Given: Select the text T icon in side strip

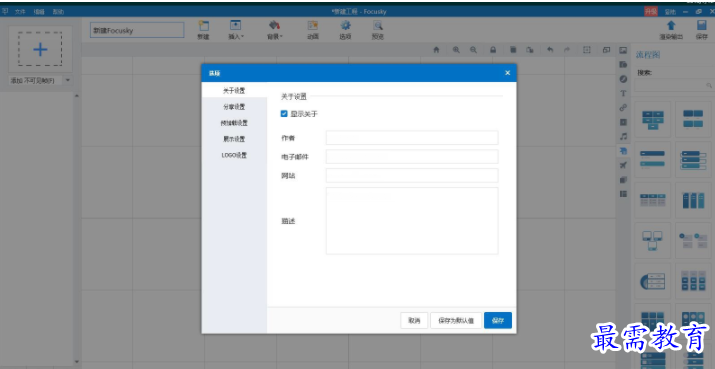Looking at the screenshot, I should coord(623,94).
